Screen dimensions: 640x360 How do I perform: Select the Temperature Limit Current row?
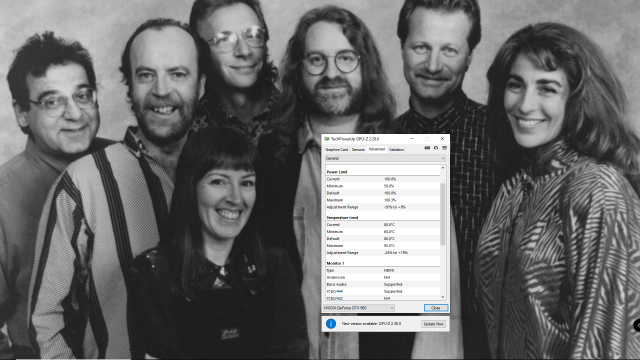[383, 225]
